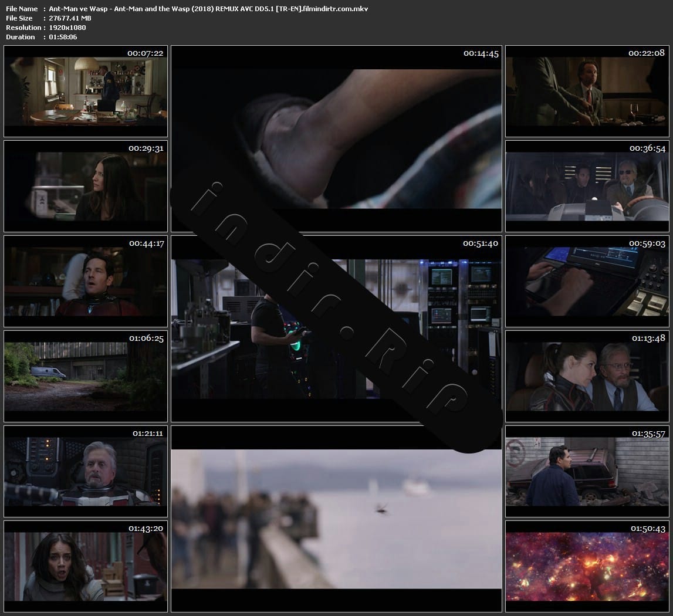Select the thumbnail at 01:13:48

587,376
